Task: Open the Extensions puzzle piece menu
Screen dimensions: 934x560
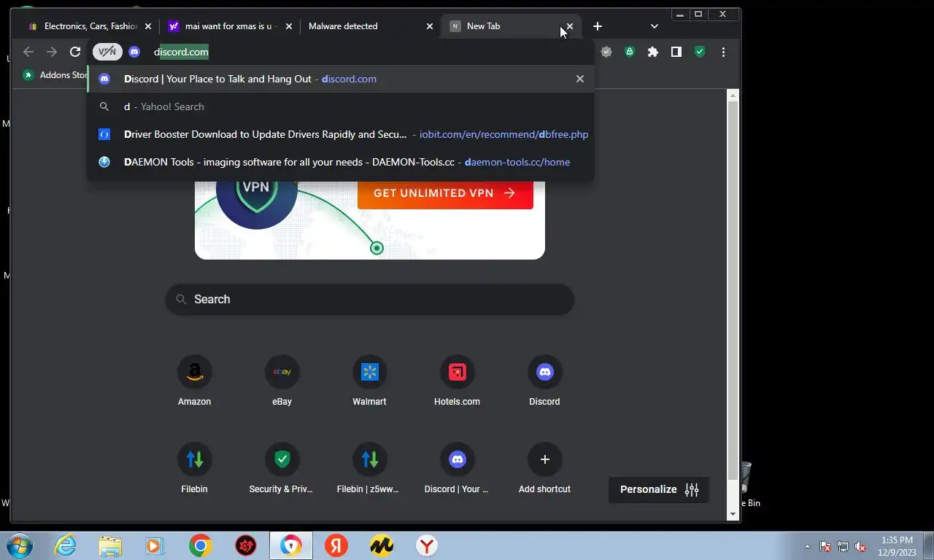Action: (x=653, y=52)
